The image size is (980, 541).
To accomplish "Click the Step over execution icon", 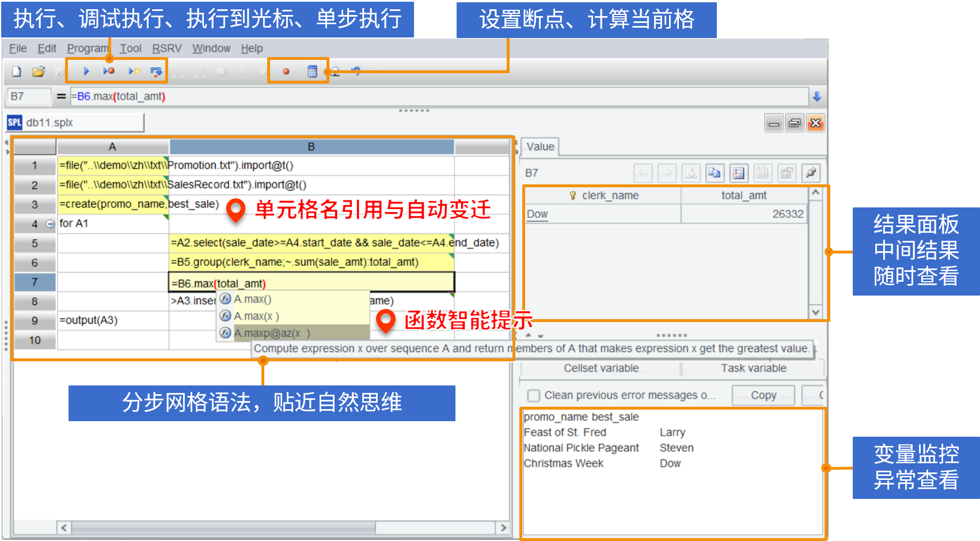I will [x=156, y=71].
